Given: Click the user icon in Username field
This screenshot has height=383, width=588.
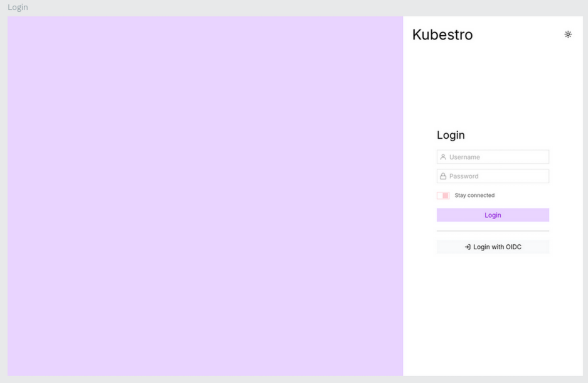Looking at the screenshot, I should pos(443,157).
